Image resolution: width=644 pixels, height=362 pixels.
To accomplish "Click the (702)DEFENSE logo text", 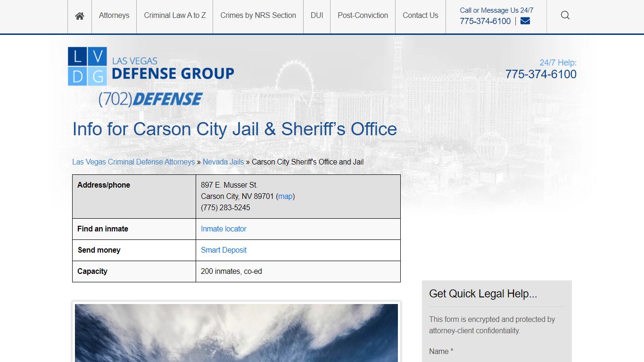I will pos(150,99).
